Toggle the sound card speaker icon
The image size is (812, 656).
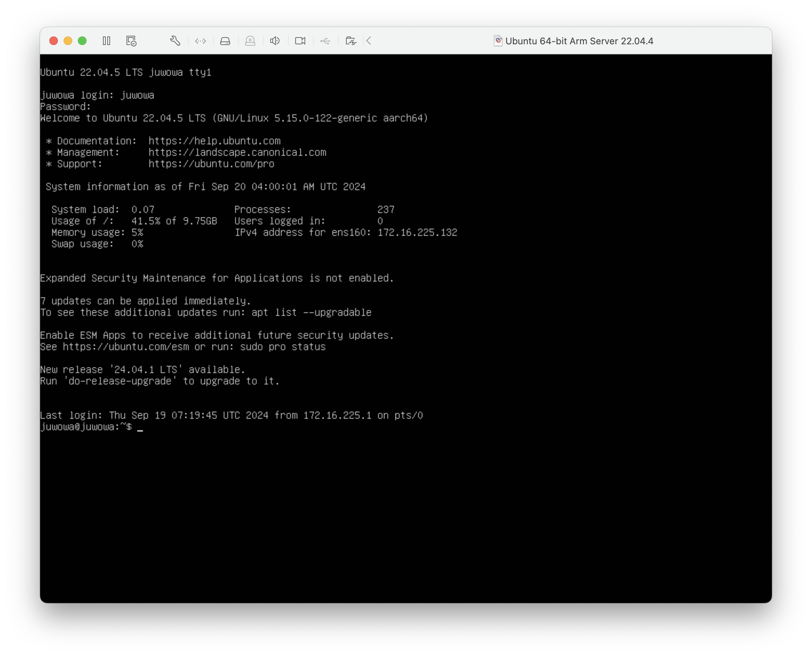click(x=275, y=41)
